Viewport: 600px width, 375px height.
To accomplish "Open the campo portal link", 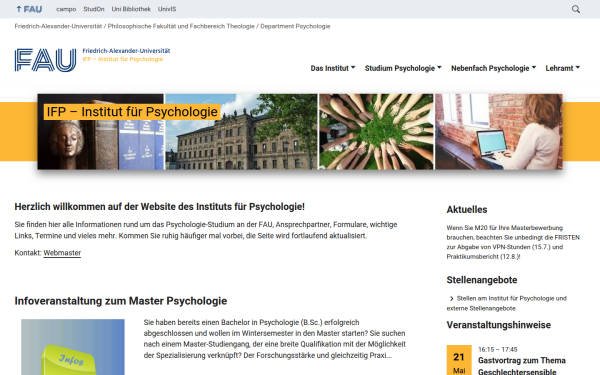I will pyautogui.click(x=66, y=9).
